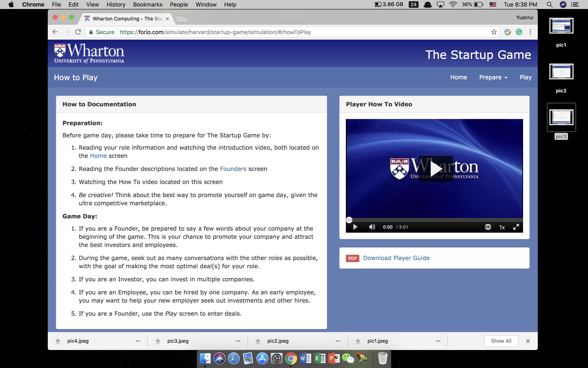Follow the Home link in the preparation list
588x368 pixels.
pyautogui.click(x=98, y=156)
